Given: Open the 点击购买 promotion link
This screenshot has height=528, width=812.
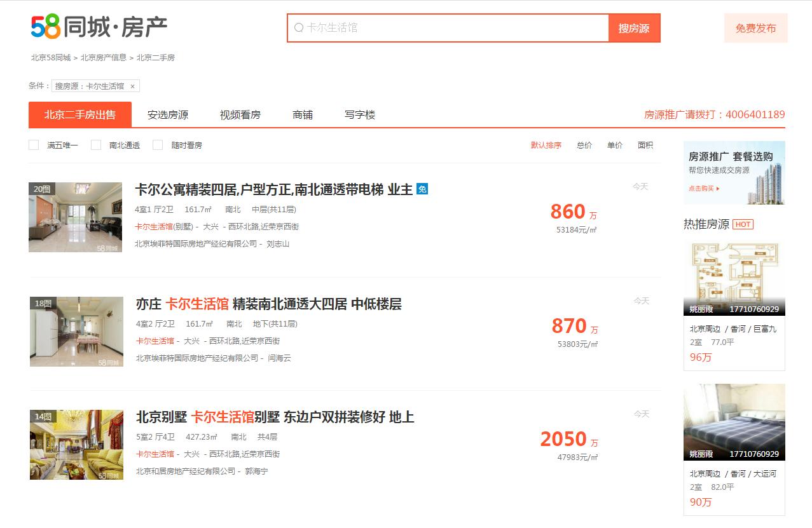Looking at the screenshot, I should pos(704,187).
